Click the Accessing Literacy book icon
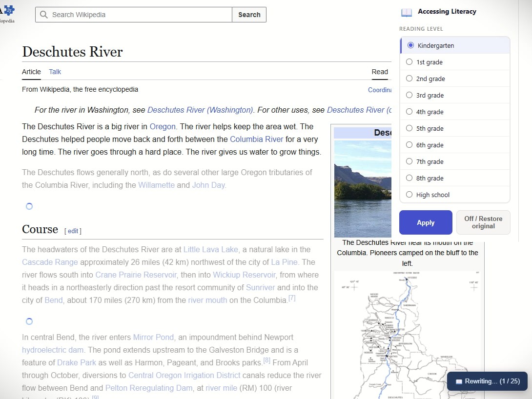532x399 pixels. 406,12
